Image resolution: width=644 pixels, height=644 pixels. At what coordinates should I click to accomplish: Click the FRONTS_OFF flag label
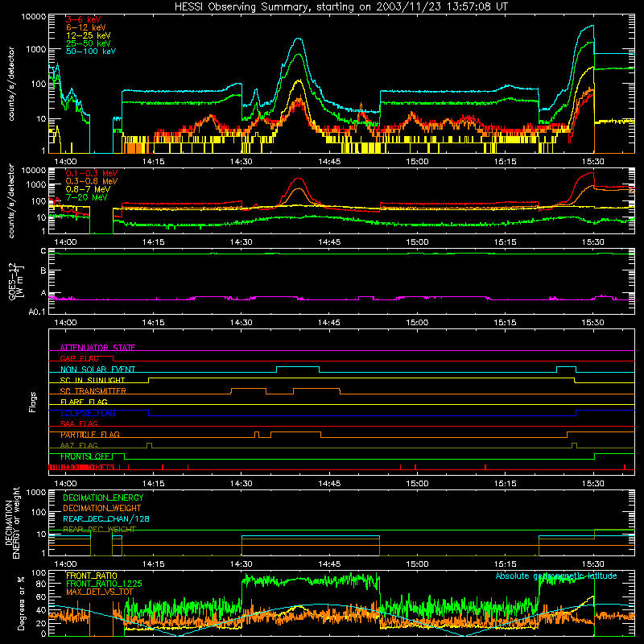(85, 456)
